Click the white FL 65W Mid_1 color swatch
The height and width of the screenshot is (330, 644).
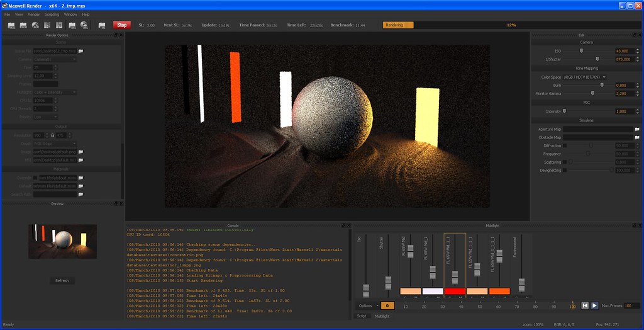pyautogui.click(x=433, y=291)
